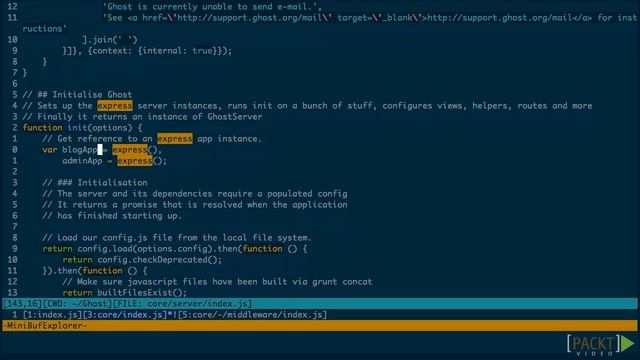Switch to 3:core/index.js buffer tab

point(124,315)
